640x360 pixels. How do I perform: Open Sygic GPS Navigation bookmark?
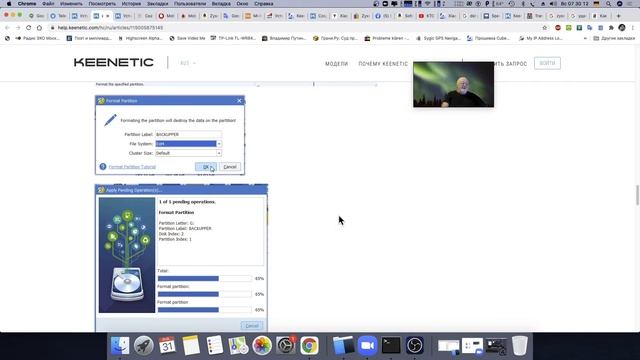coord(438,38)
